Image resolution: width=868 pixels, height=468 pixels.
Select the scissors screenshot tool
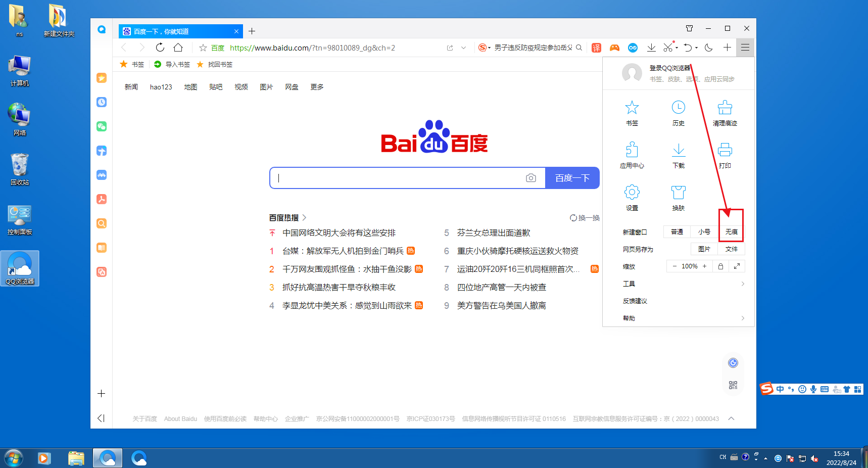[668, 48]
